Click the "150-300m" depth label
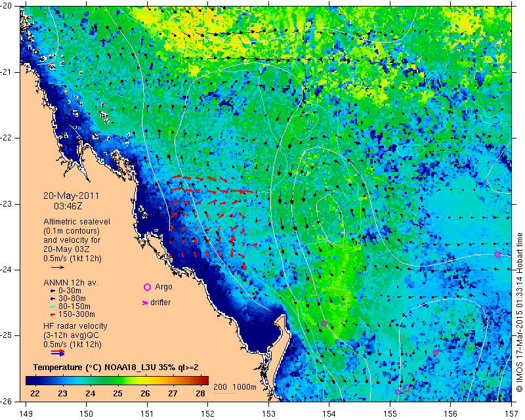Viewport: 525px width, 420px height. coord(77,314)
